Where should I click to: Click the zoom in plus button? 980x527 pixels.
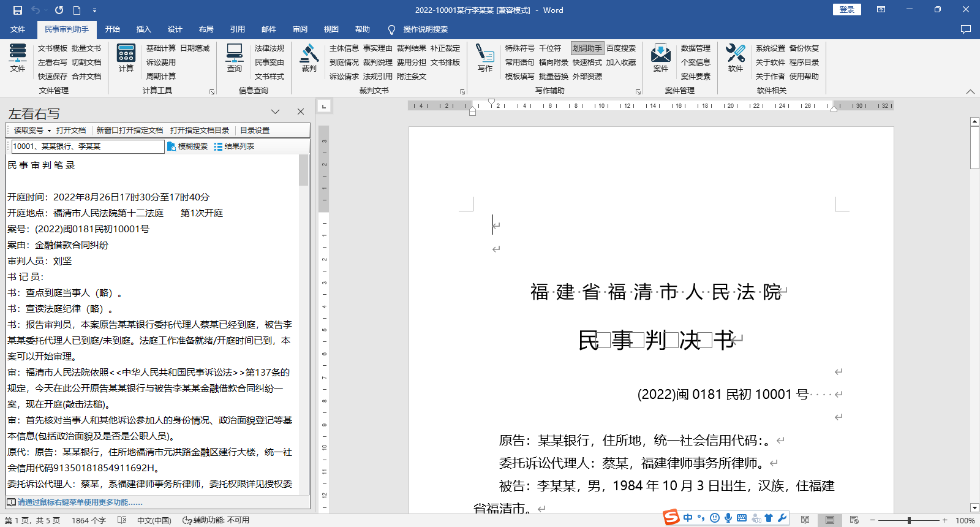click(x=945, y=520)
